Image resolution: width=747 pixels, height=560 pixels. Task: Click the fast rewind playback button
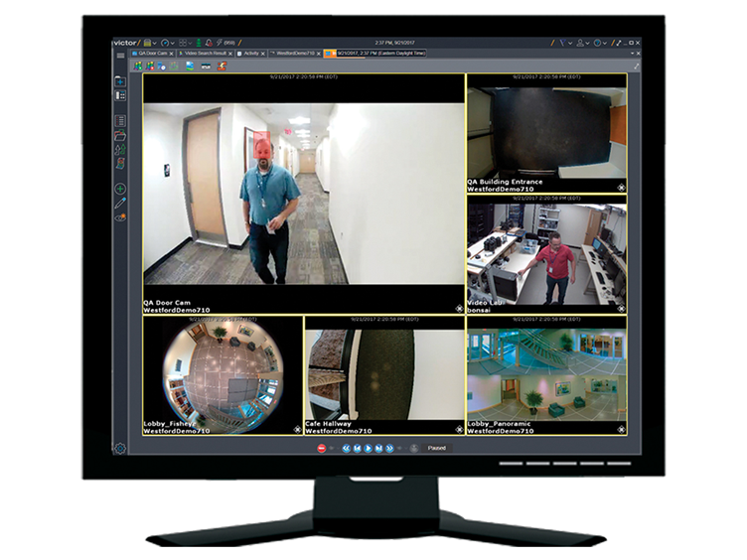(x=346, y=449)
